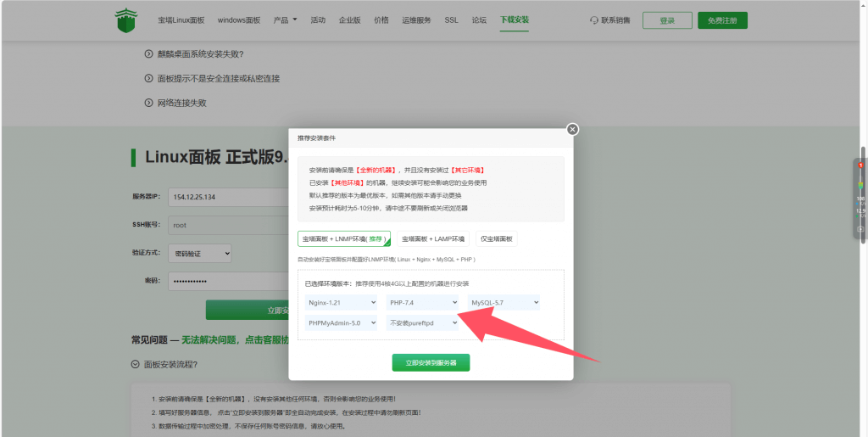
Task: Click circle arrow icon before 麒麟桌面系统安装失败
Action: click(148, 53)
